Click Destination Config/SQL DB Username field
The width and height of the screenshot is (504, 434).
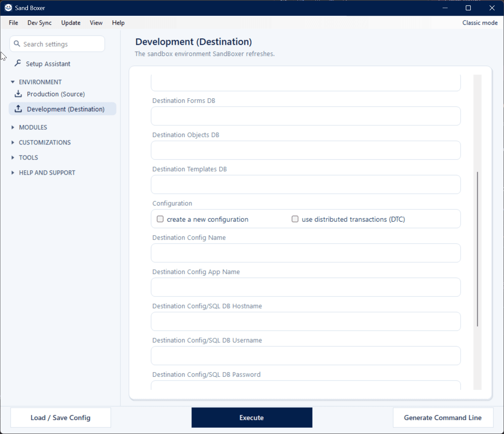point(306,356)
